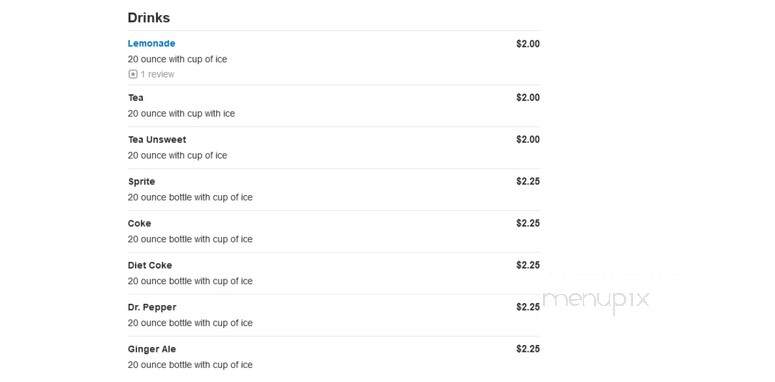Click the Sprite $2.25 price
Viewport: 775px width, 382px height.
point(528,181)
